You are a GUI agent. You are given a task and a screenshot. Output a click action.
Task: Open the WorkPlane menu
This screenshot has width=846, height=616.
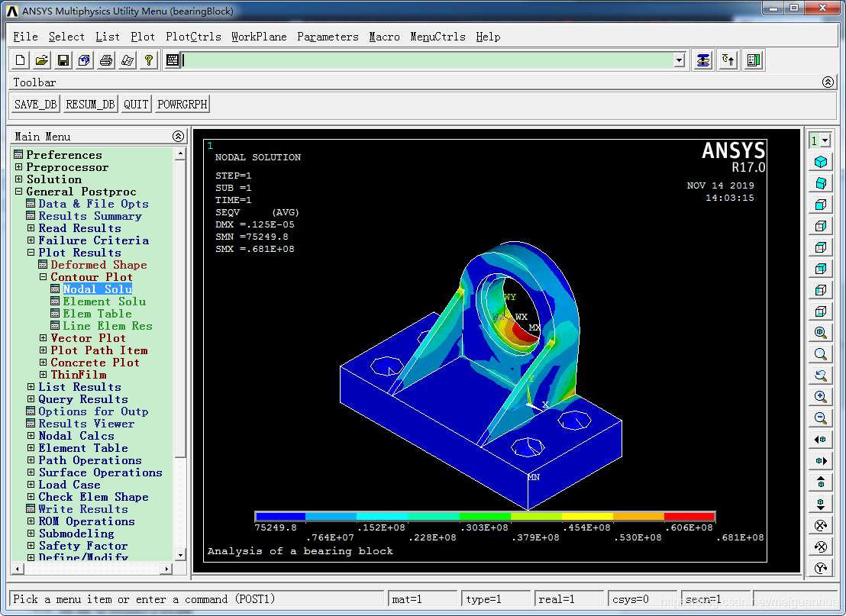[259, 37]
